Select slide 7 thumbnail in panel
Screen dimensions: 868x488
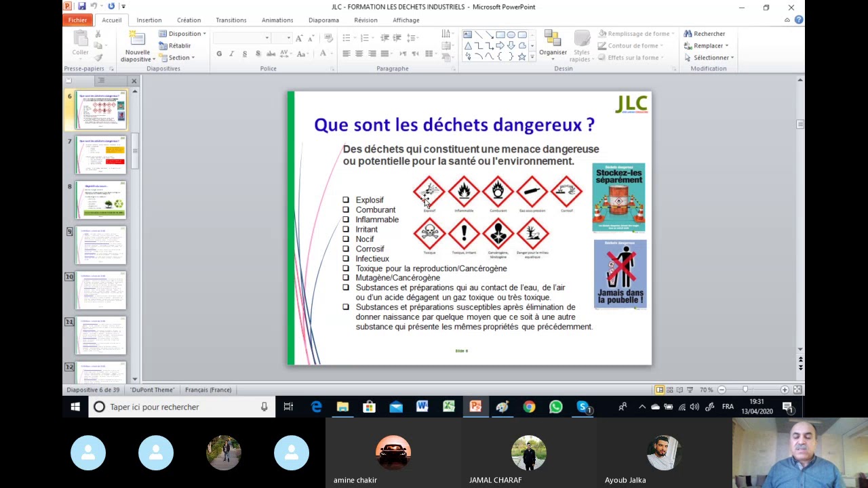click(101, 155)
